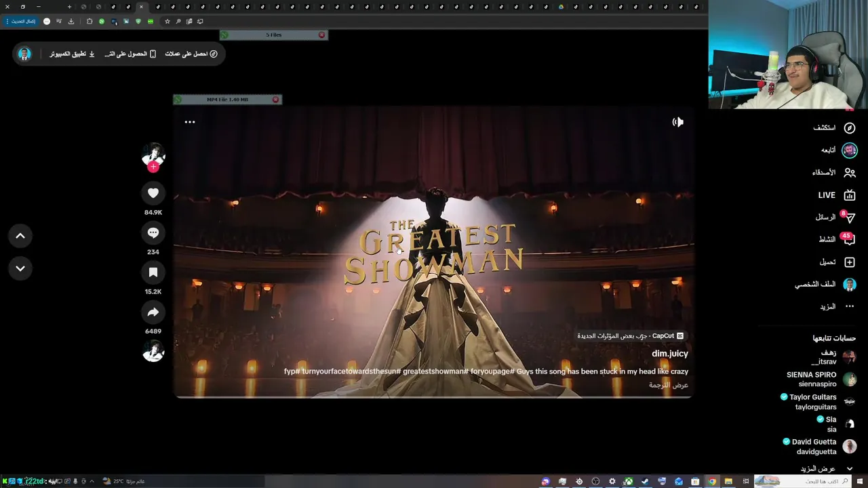Screen dimensions: 868x488
Task: Open browser downloads arrow icon
Action: pyautogui.click(x=71, y=21)
